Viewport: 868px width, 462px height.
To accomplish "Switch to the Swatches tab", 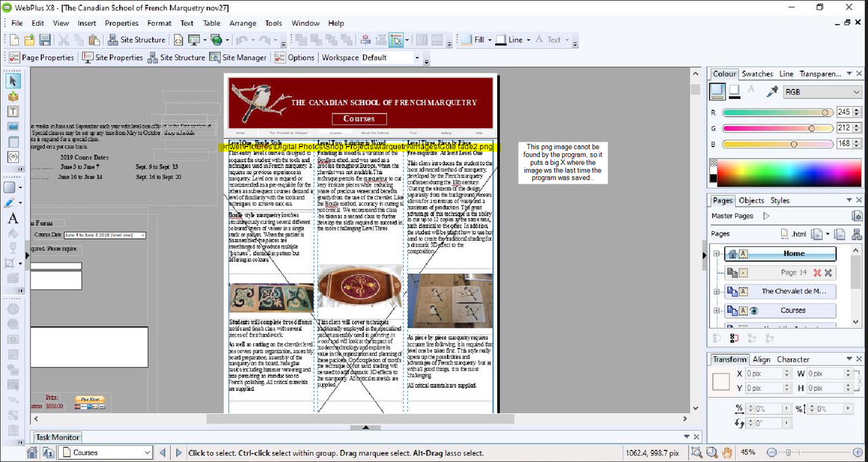I will (x=757, y=74).
